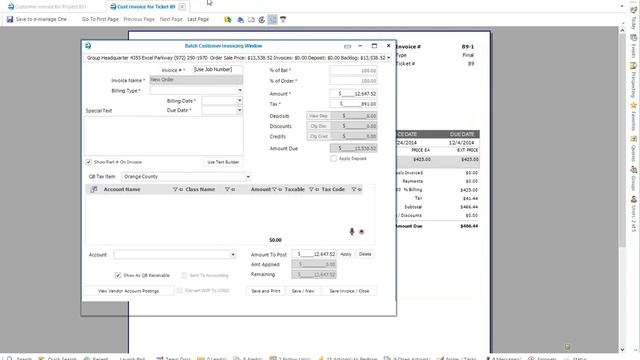Click Next Page in toolbar

(x=171, y=19)
